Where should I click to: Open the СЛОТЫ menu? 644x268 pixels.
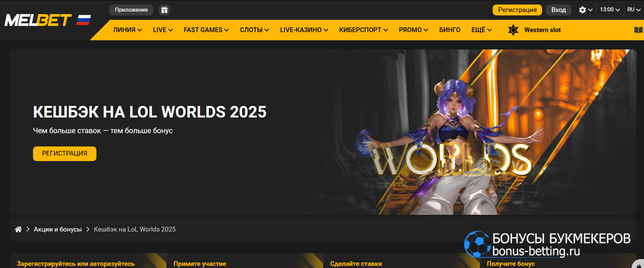[254, 30]
